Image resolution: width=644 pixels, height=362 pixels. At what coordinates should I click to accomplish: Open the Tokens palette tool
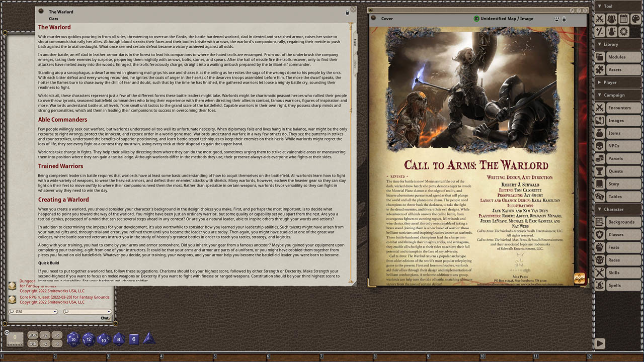pos(636,19)
